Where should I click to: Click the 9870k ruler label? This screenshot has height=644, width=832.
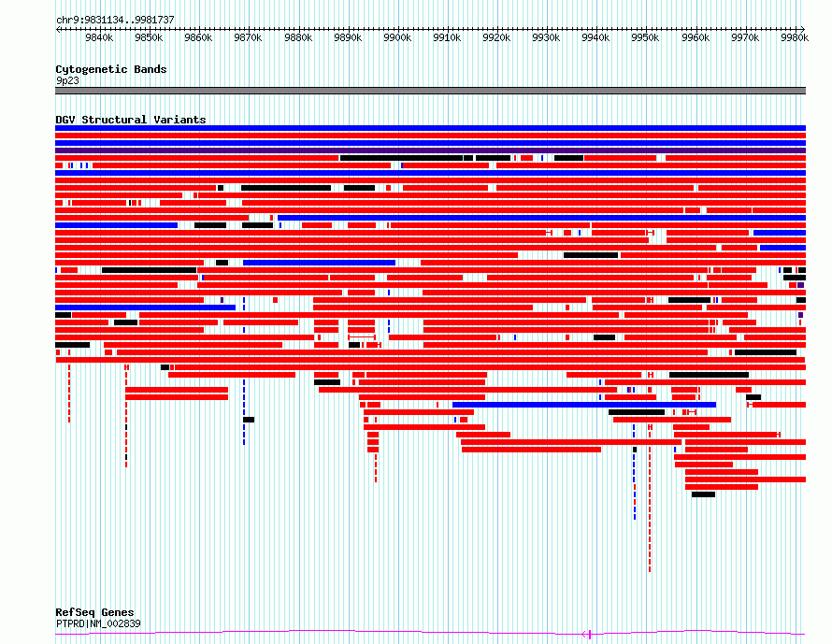(x=248, y=37)
